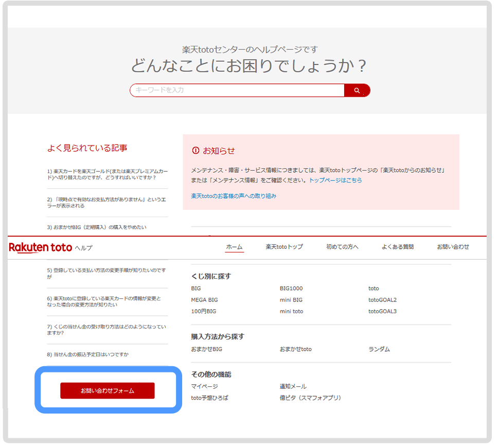Go to 初めての方へ menu item
Image resolution: width=498 pixels, height=448 pixels.
click(342, 247)
